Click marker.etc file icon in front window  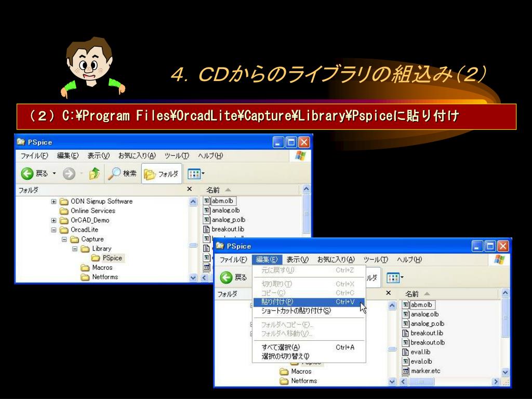pyautogui.click(x=405, y=371)
